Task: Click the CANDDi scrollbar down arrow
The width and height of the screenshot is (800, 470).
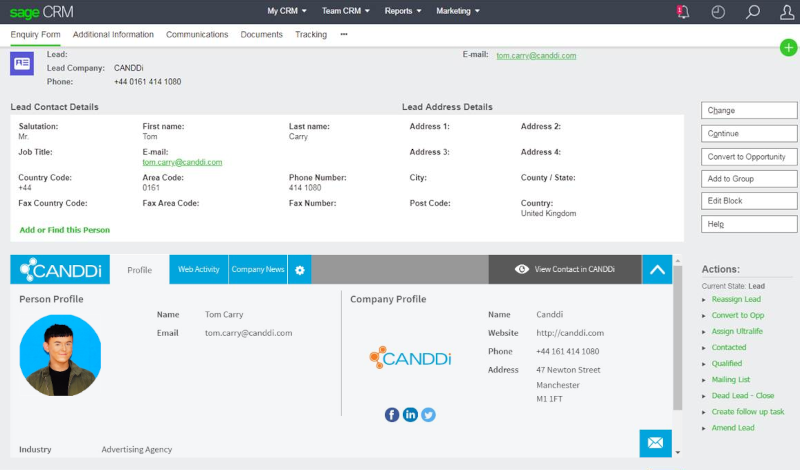Action: point(678,452)
